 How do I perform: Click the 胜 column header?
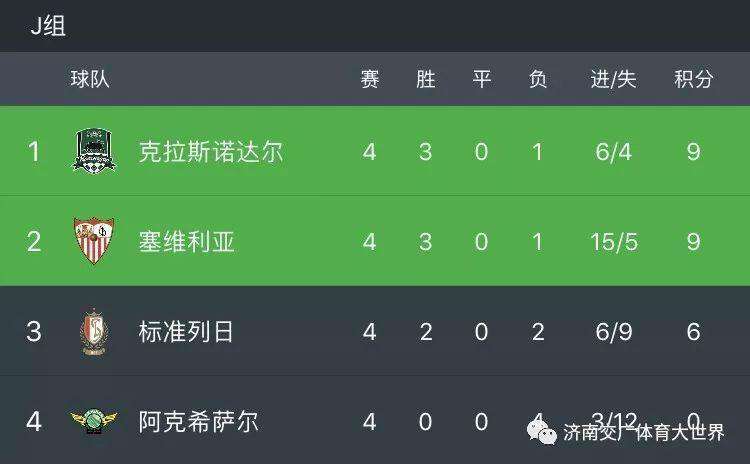coord(426,79)
